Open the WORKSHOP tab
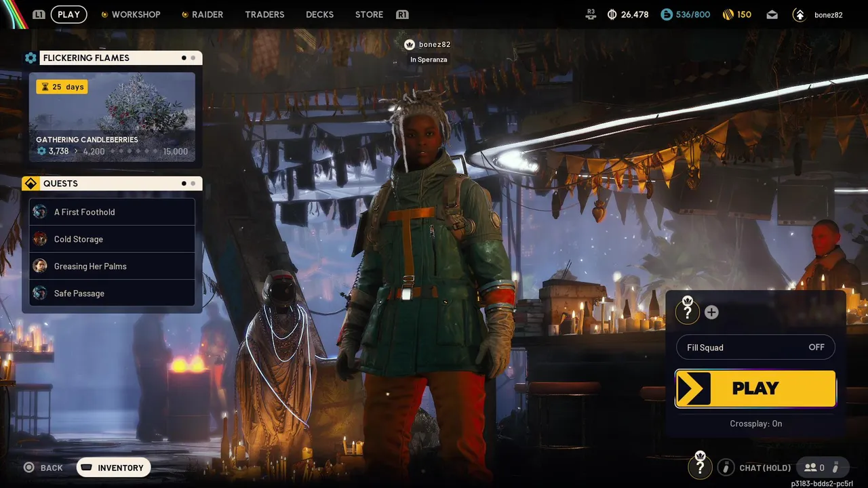Image resolution: width=868 pixels, height=488 pixels. (x=136, y=14)
